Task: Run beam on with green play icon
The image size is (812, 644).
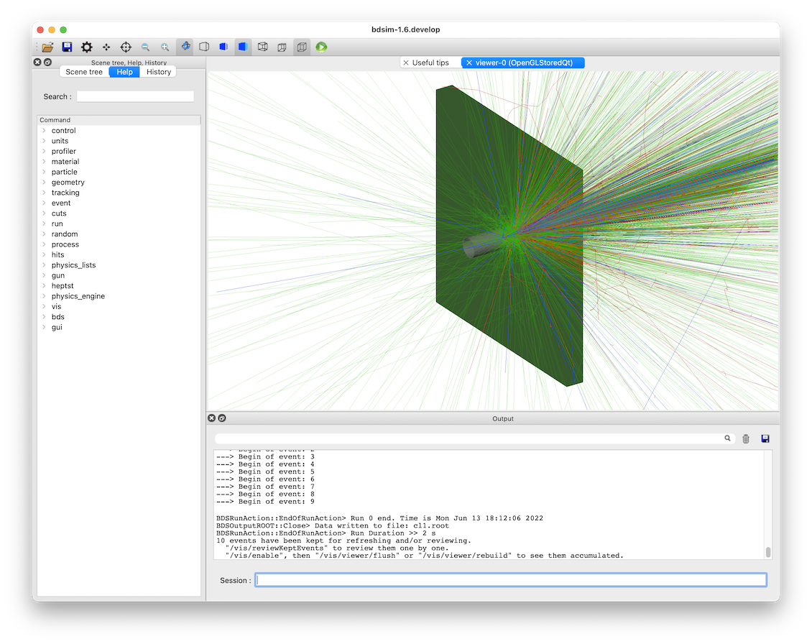Action: tap(321, 47)
